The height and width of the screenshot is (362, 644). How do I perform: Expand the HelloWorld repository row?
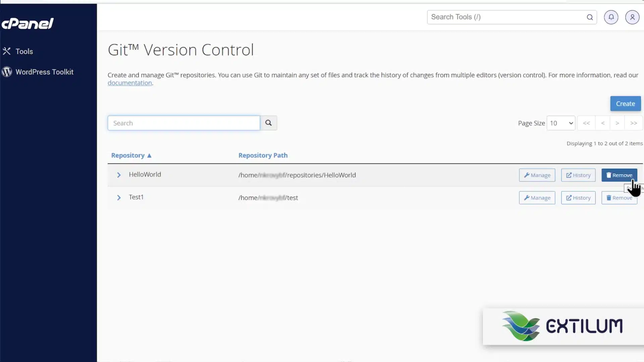pyautogui.click(x=119, y=175)
